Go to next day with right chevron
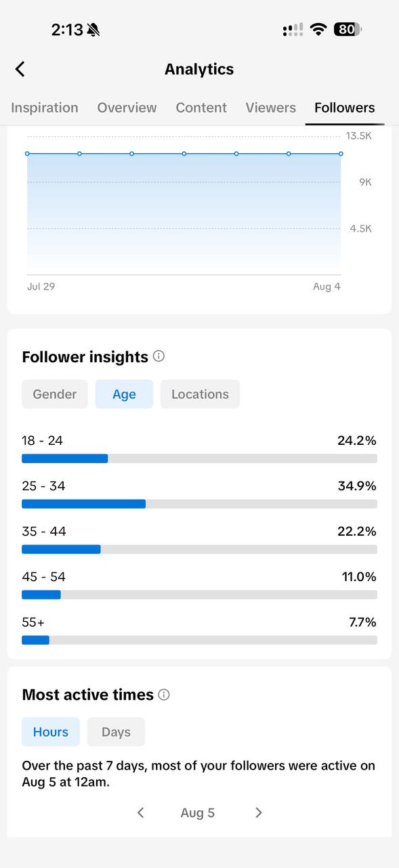 [x=258, y=812]
